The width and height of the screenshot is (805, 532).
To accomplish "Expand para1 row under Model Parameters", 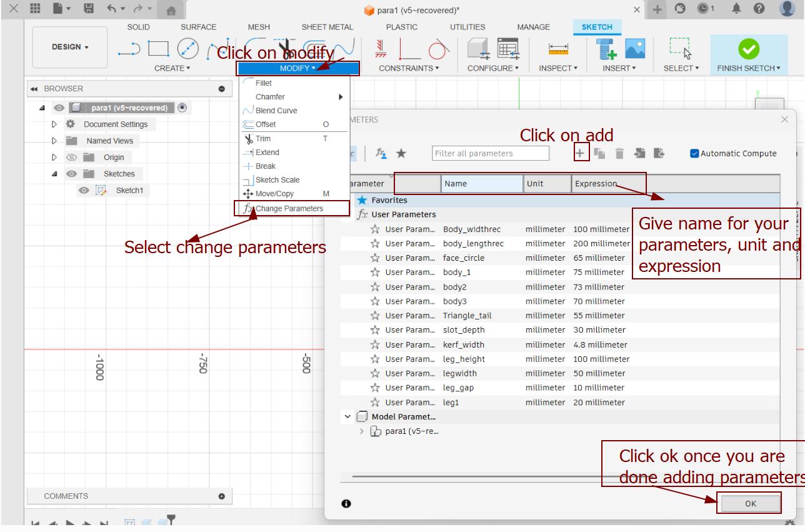I will (x=361, y=431).
